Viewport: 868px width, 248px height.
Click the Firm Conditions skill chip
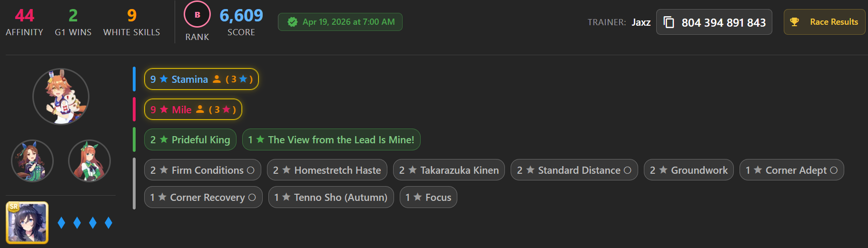coord(203,170)
